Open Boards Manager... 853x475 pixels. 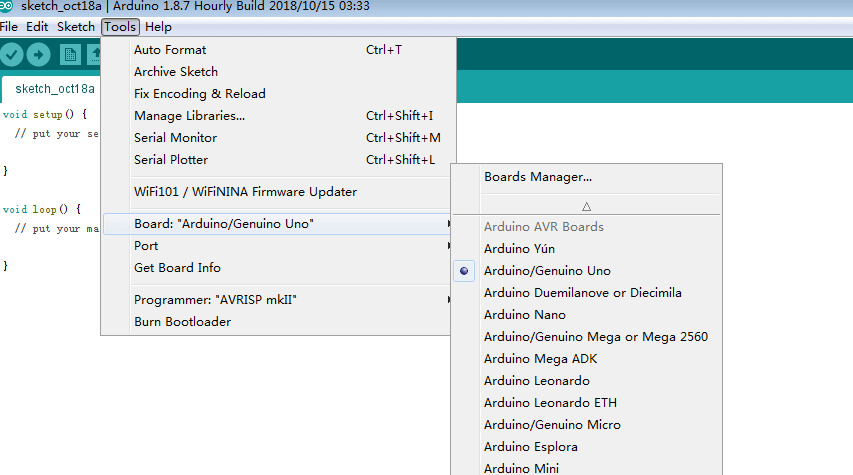point(586,177)
